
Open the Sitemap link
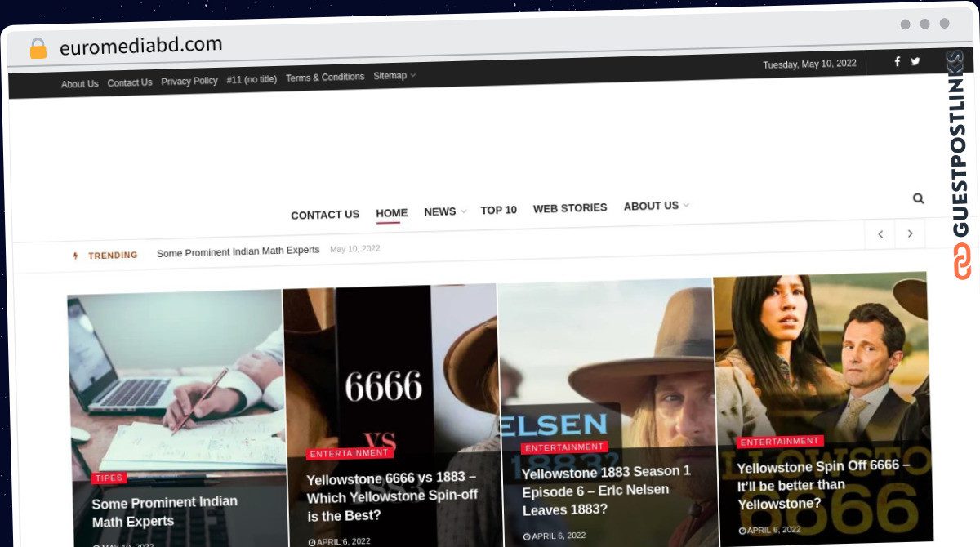point(390,76)
